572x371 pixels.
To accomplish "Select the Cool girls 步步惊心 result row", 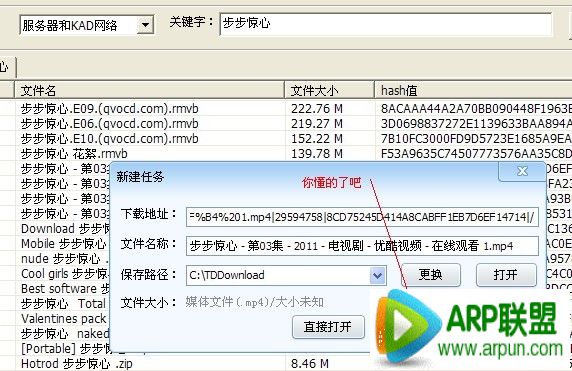I will tap(65, 274).
